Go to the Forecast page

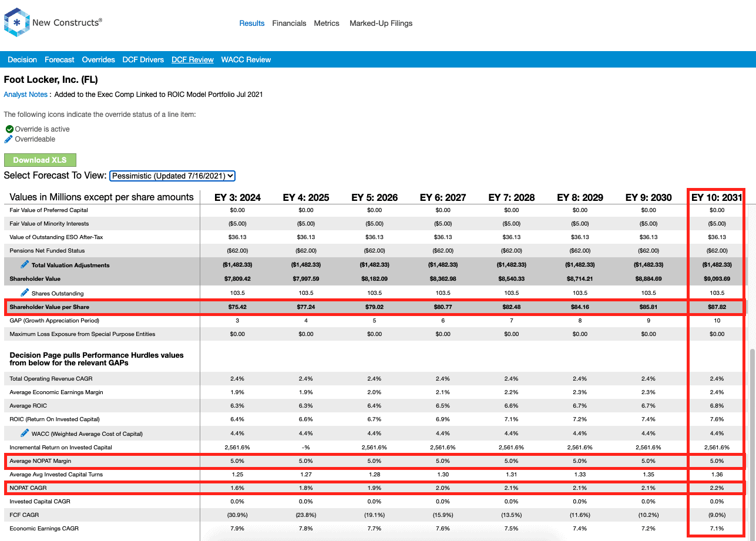(59, 60)
